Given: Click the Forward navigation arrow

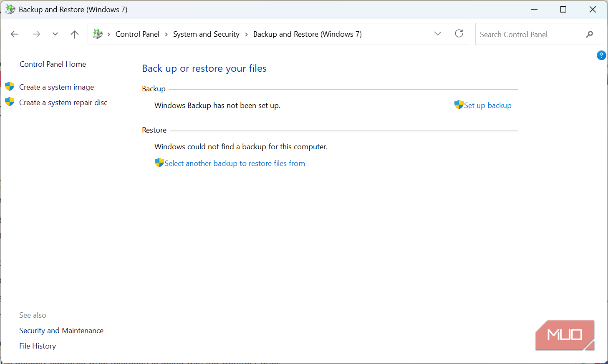Looking at the screenshot, I should pos(36,34).
